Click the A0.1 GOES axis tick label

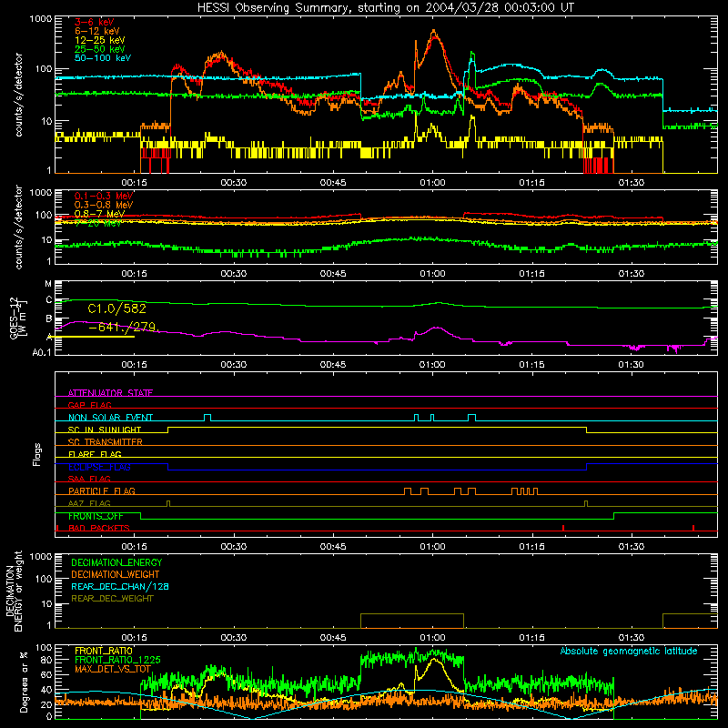(x=41, y=352)
